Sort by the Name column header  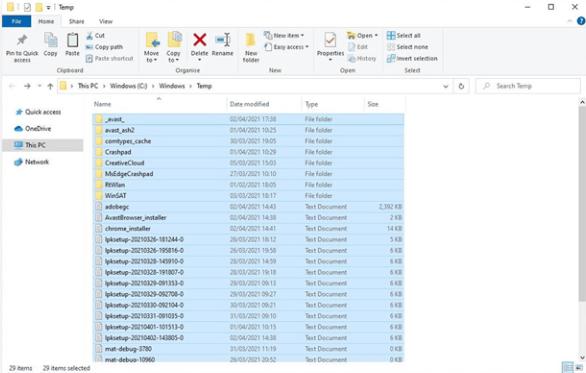(159, 104)
